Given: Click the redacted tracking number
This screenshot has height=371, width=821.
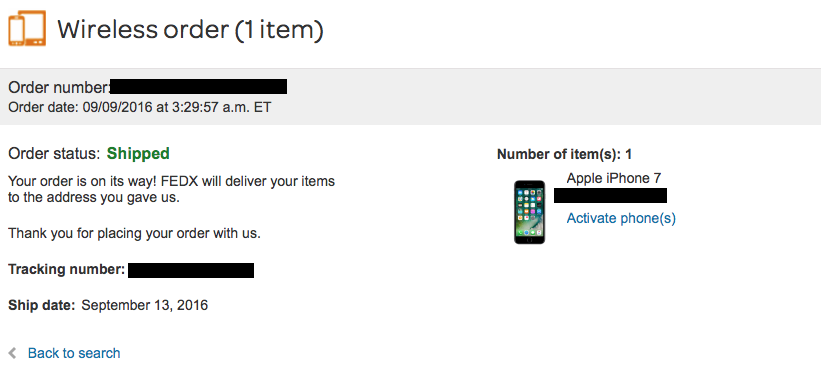Looking at the screenshot, I should [x=191, y=270].
